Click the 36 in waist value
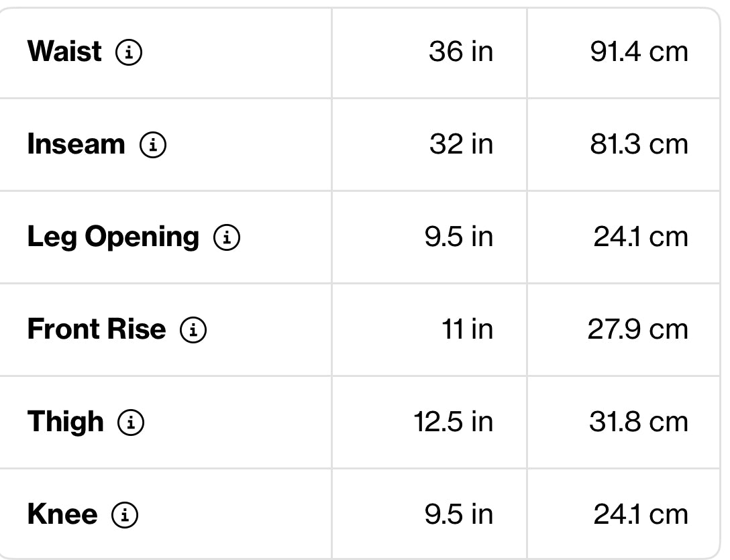Screen dimensions: 730x560 coord(461,51)
